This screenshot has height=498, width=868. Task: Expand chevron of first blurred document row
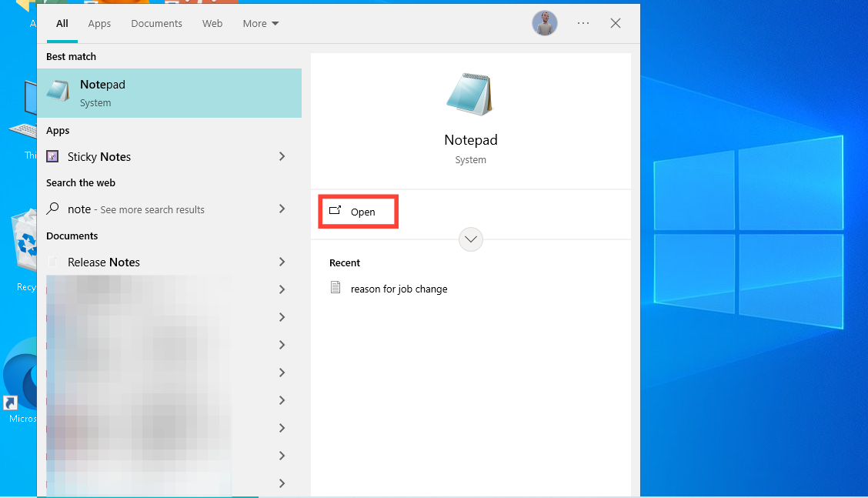(x=282, y=289)
